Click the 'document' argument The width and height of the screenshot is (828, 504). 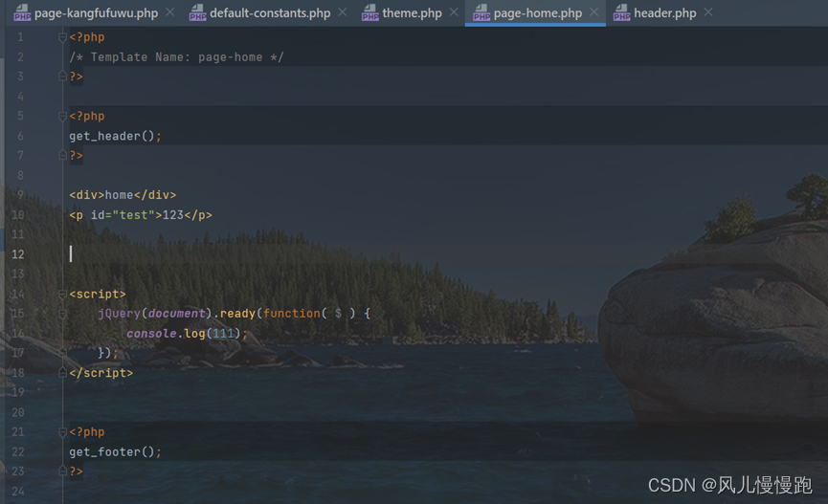[x=176, y=314]
